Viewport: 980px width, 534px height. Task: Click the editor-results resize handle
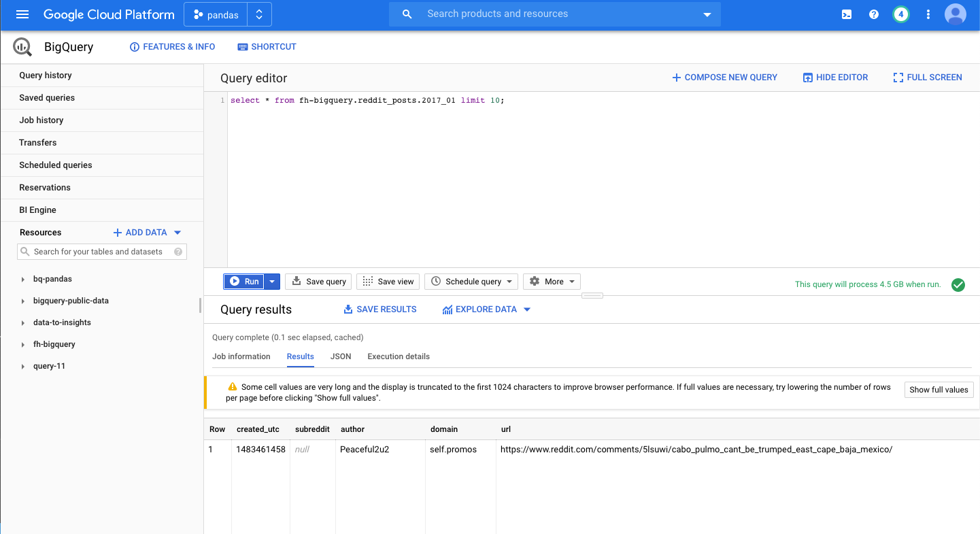(592, 295)
